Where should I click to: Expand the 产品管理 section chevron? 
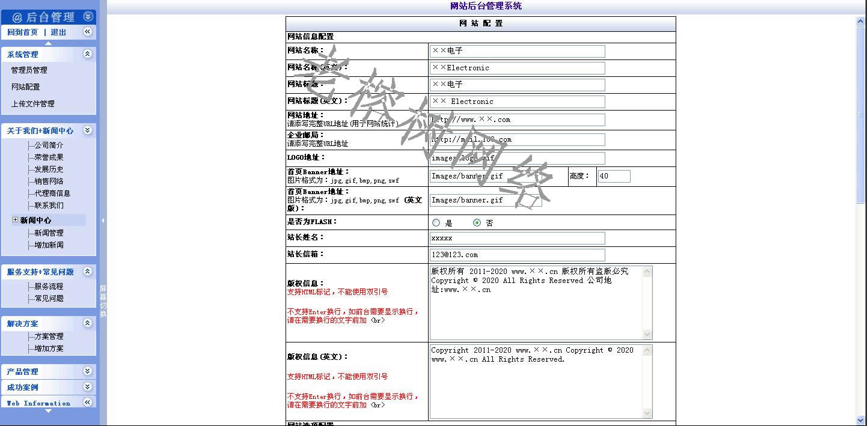[88, 371]
